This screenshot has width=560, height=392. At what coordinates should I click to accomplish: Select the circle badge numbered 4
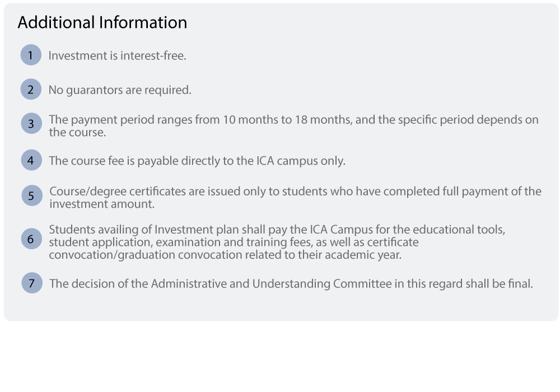tap(31, 160)
